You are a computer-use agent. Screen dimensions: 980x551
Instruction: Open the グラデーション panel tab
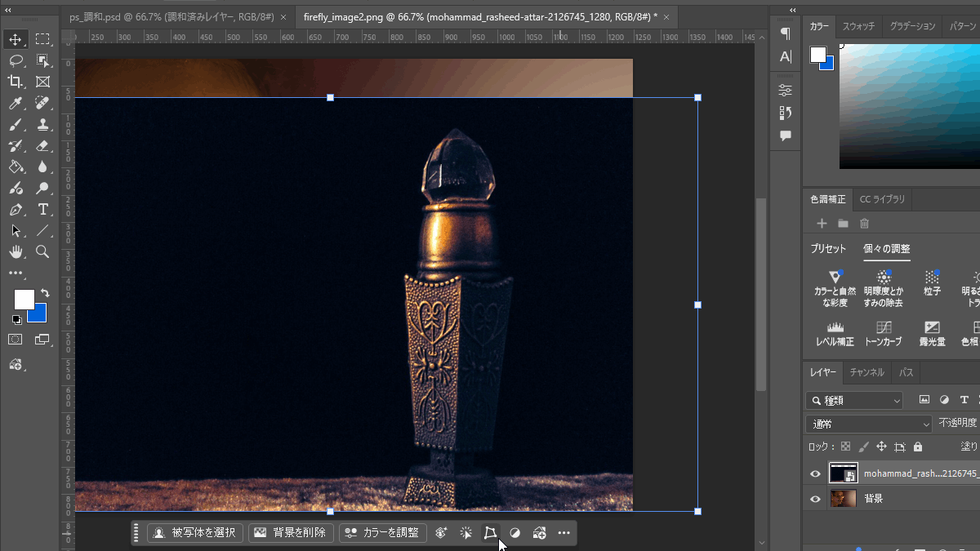pyautogui.click(x=912, y=26)
